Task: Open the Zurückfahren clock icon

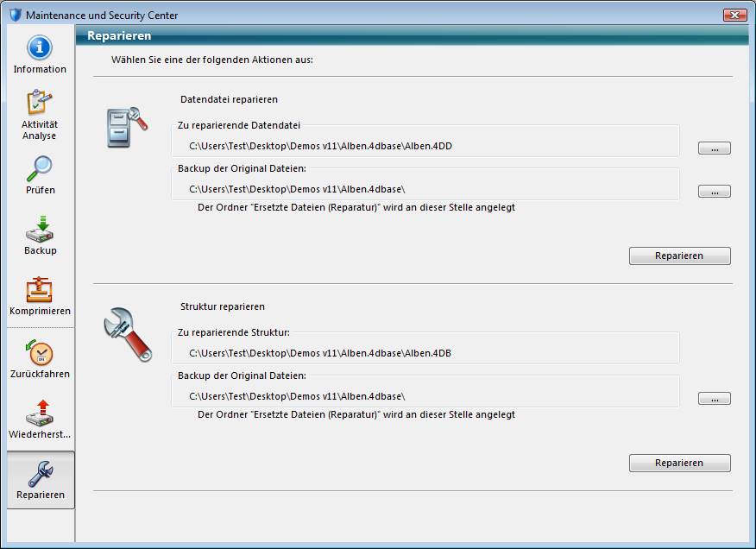Action: click(40, 352)
